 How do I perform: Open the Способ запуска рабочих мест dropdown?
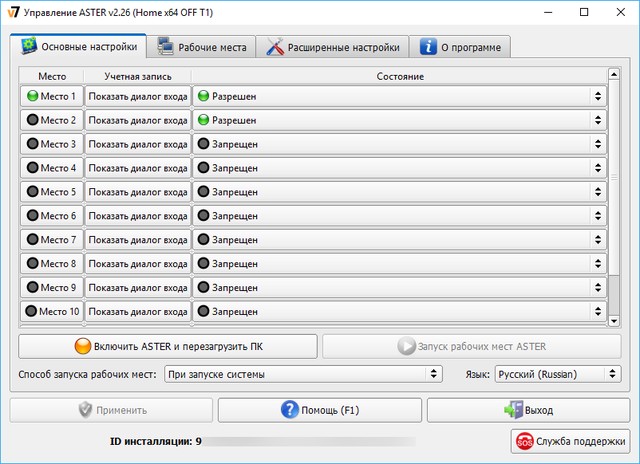[303, 374]
